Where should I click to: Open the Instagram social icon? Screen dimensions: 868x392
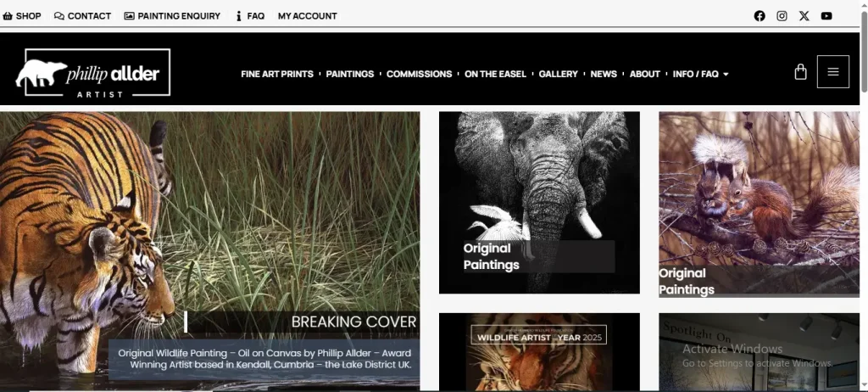(782, 15)
